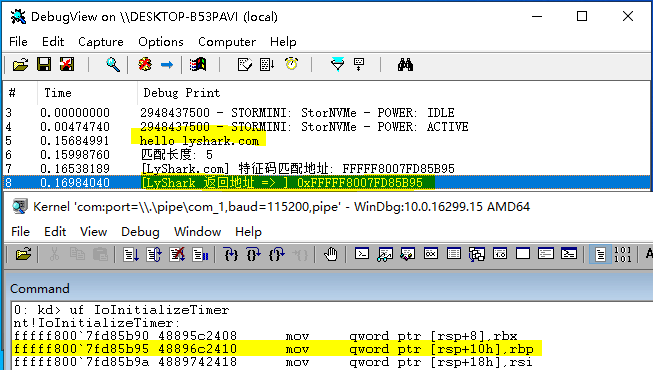Click the highlighted 'fffff800`7fd85b95' disassembly line
This screenshot has height=370, width=653.
click(x=277, y=349)
